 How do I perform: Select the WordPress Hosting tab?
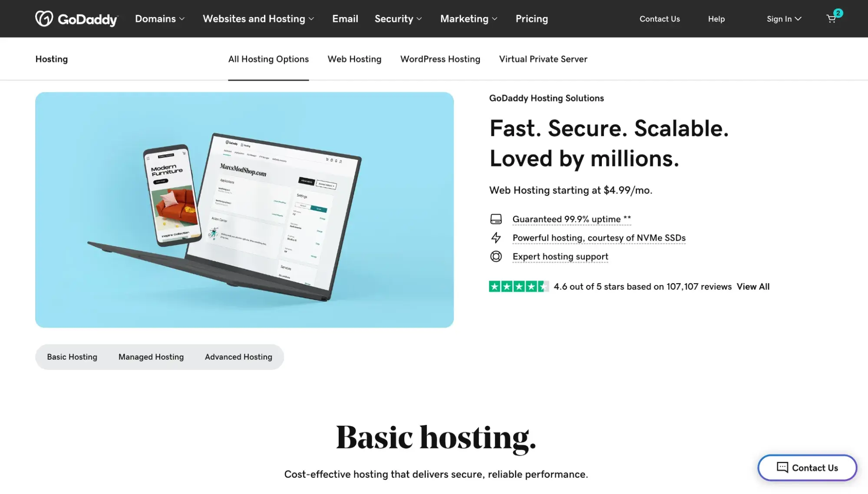click(x=440, y=59)
